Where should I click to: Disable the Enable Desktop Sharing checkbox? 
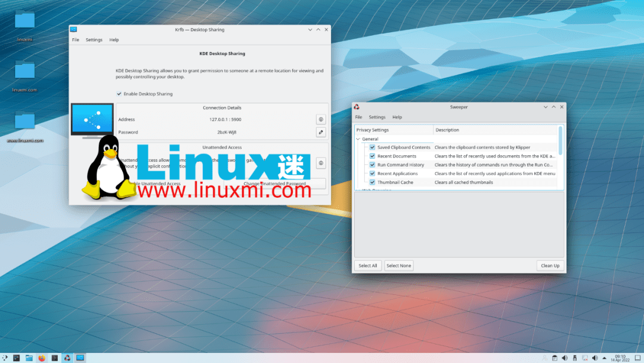[117, 94]
